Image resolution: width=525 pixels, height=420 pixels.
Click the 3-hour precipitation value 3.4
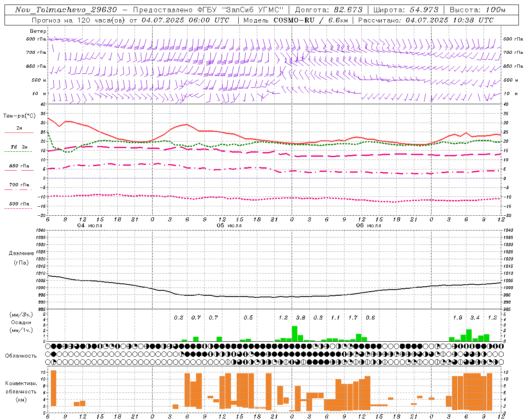(475, 317)
